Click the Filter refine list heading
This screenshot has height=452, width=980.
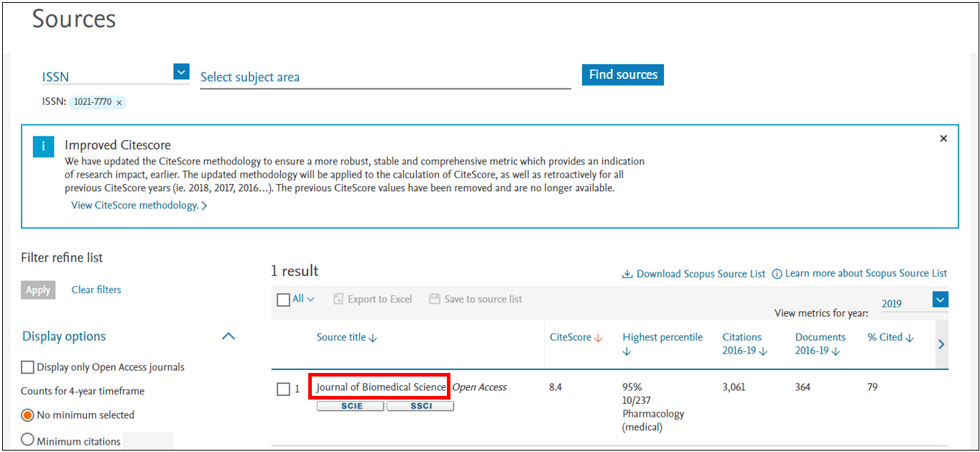62,258
